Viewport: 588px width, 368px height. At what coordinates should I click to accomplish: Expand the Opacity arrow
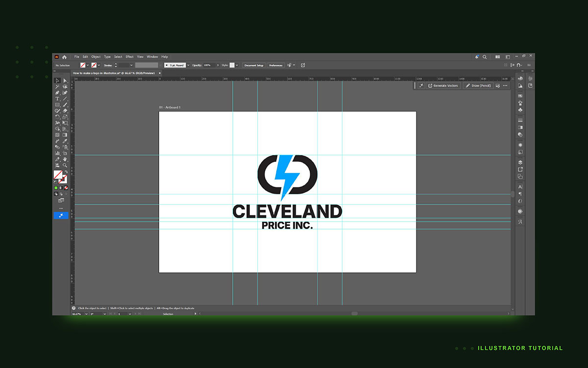[x=218, y=65]
